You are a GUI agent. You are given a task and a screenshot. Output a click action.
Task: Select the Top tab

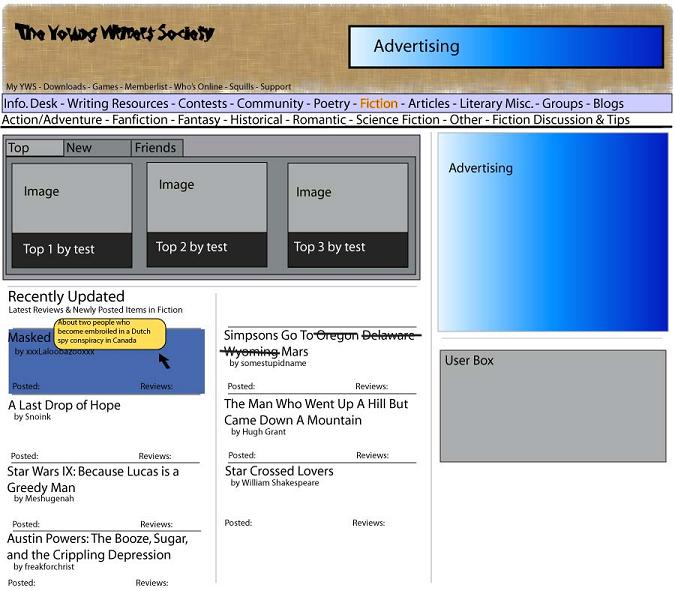pyautogui.click(x=35, y=148)
